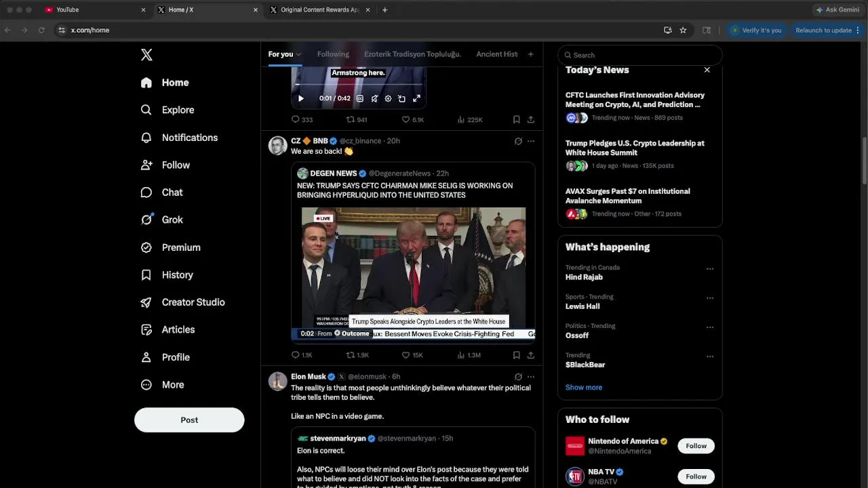Open Articles section

[167, 329]
